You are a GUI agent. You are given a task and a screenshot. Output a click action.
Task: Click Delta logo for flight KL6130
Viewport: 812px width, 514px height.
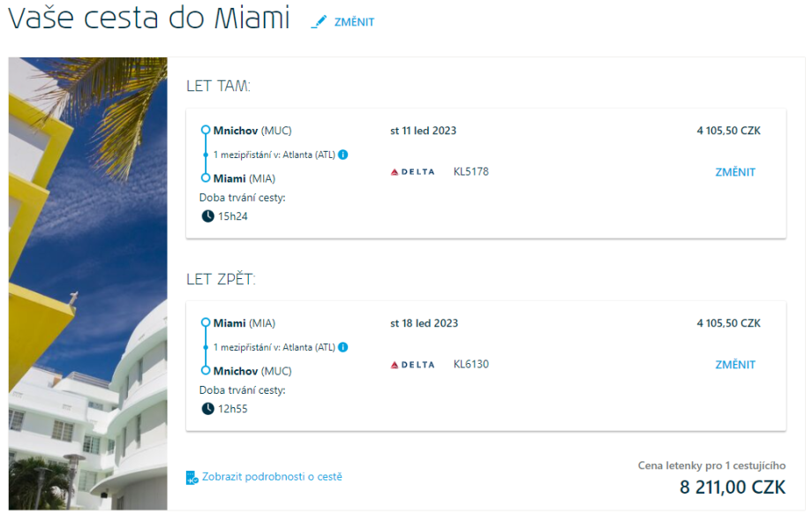(x=412, y=365)
